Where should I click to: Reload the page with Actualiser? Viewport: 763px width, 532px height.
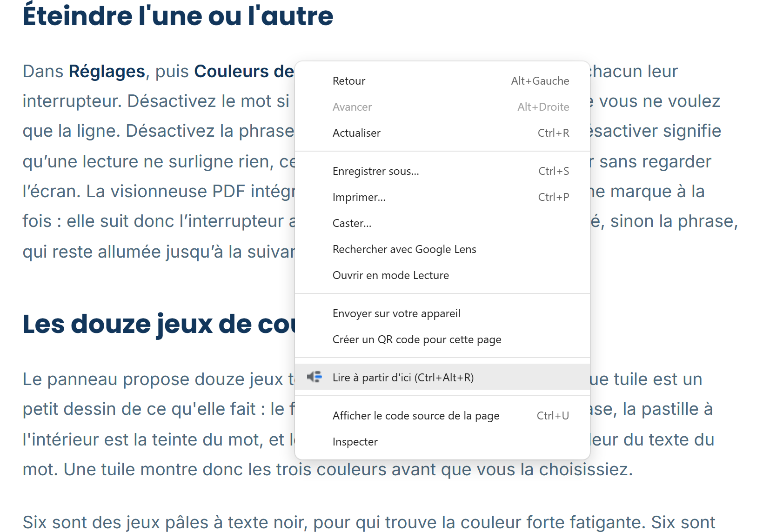442,133
